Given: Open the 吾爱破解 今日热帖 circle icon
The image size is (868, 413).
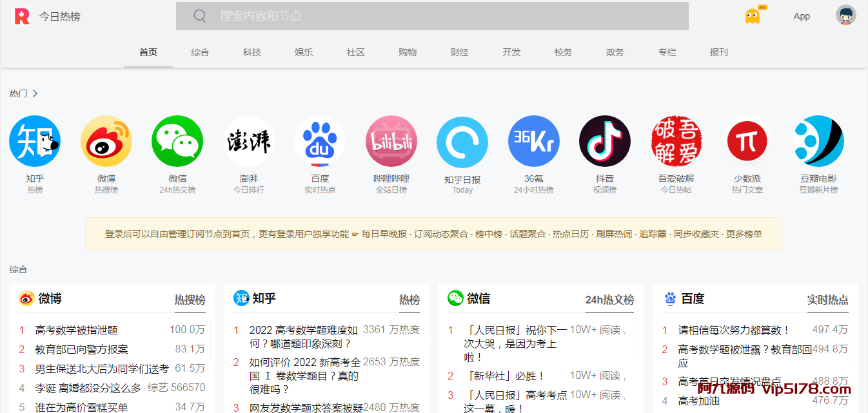Looking at the screenshot, I should [x=676, y=141].
